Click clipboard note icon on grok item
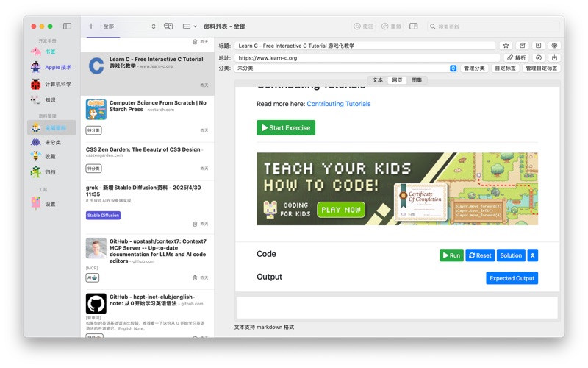Image resolution: width=588 pixels, height=368 pixels. [x=195, y=224]
